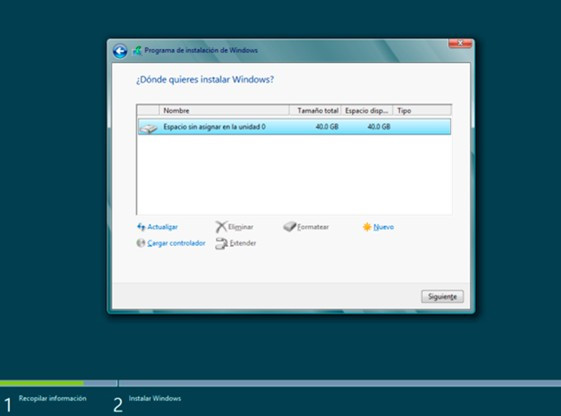Click the Actualizar refresh icon
Screen dimensions: 561x416
pyautogui.click(x=141, y=226)
